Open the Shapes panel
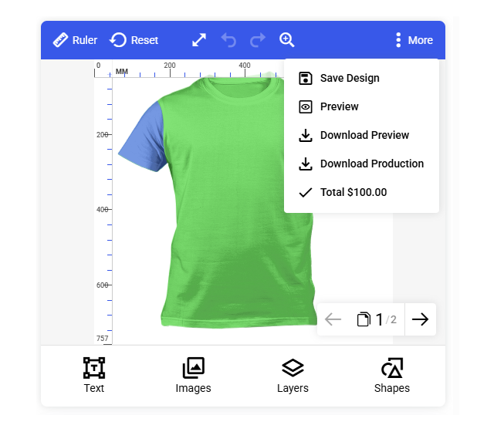Screen dimensions: 504x432 coord(392,375)
